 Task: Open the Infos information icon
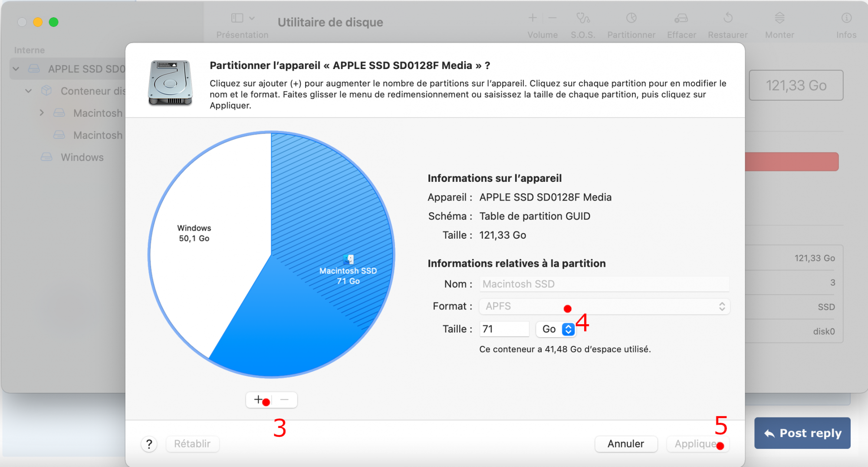click(x=846, y=18)
